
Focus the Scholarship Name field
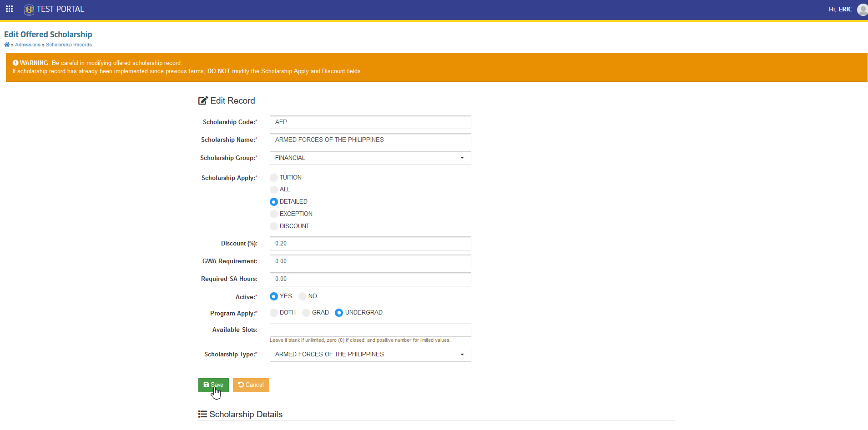pyautogui.click(x=370, y=140)
